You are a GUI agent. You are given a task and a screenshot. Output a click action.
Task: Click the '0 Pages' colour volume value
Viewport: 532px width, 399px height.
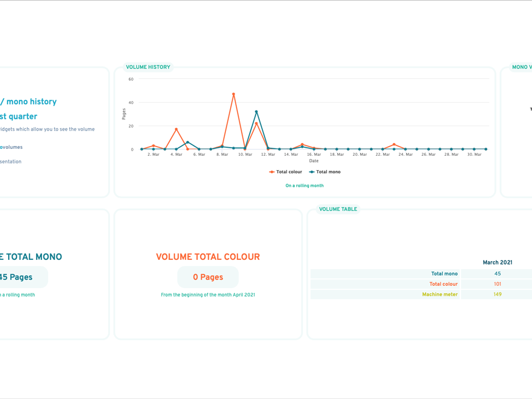click(208, 277)
